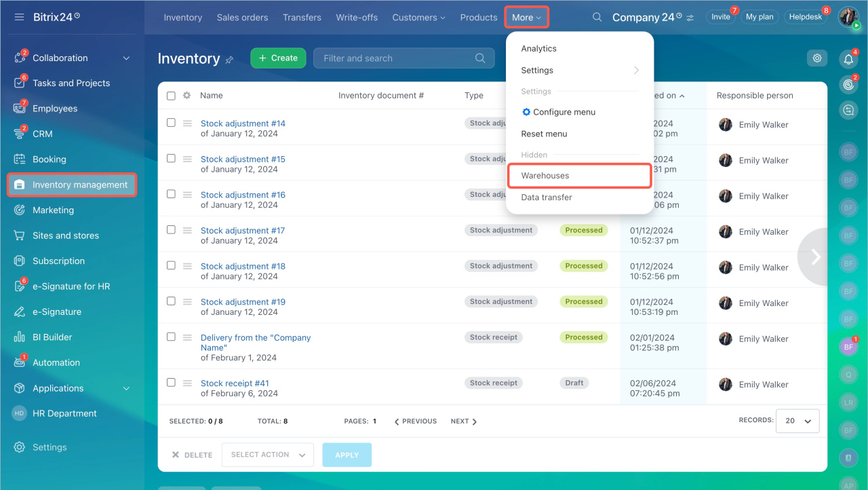Go to the Next page link
The height and width of the screenshot is (490, 868).
tap(464, 421)
